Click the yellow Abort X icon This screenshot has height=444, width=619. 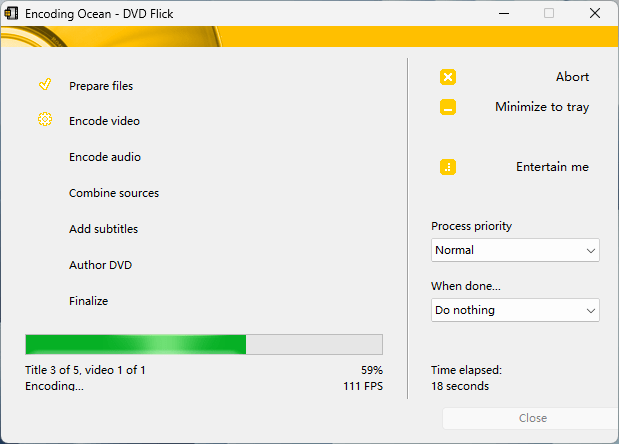[448, 78]
